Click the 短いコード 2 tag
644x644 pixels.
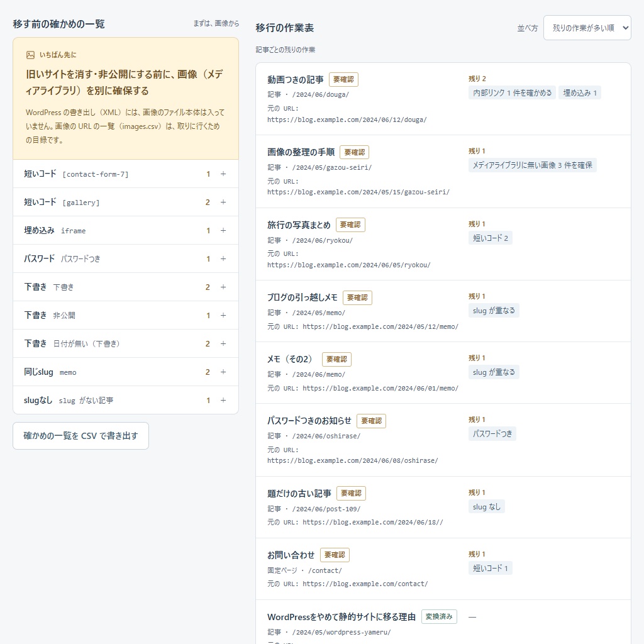491,238
